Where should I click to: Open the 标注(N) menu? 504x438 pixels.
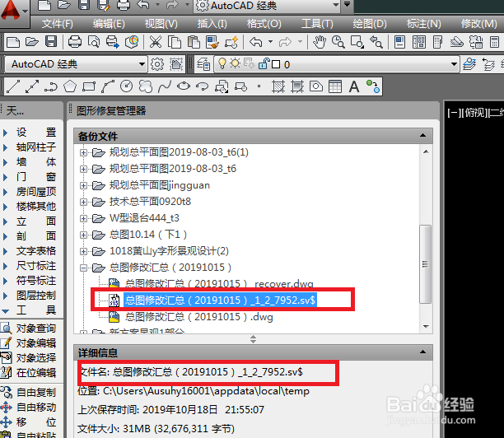423,24
